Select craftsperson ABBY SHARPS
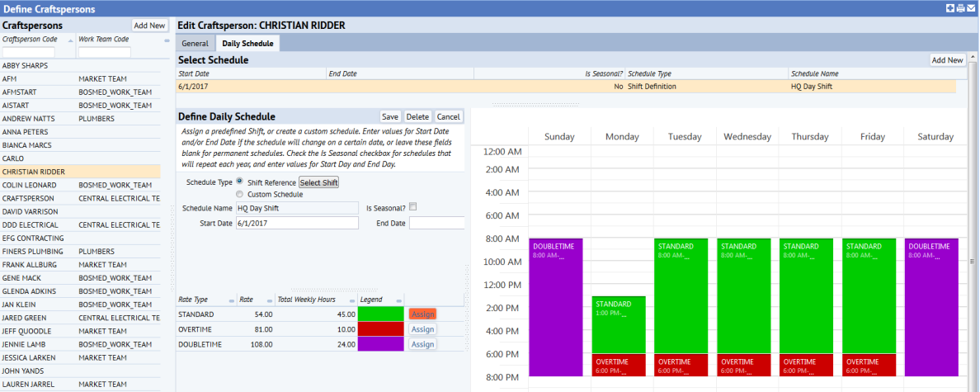This screenshot has width=980, height=392. 80,66
